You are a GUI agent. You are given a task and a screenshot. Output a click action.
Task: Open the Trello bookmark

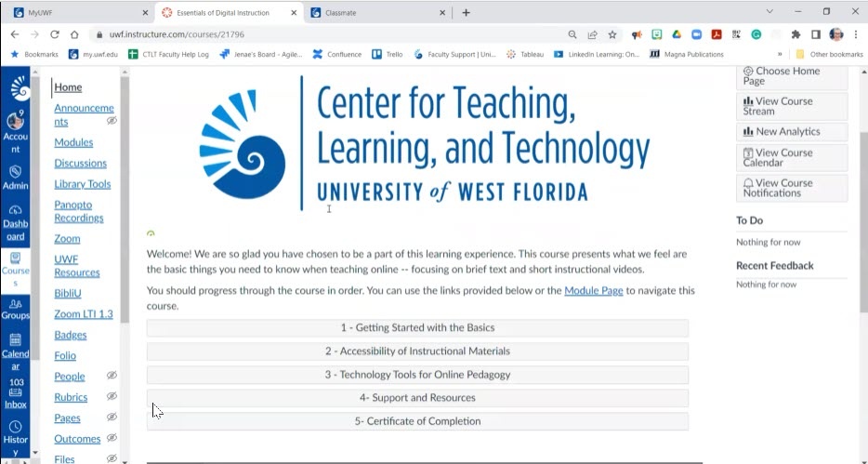387,54
